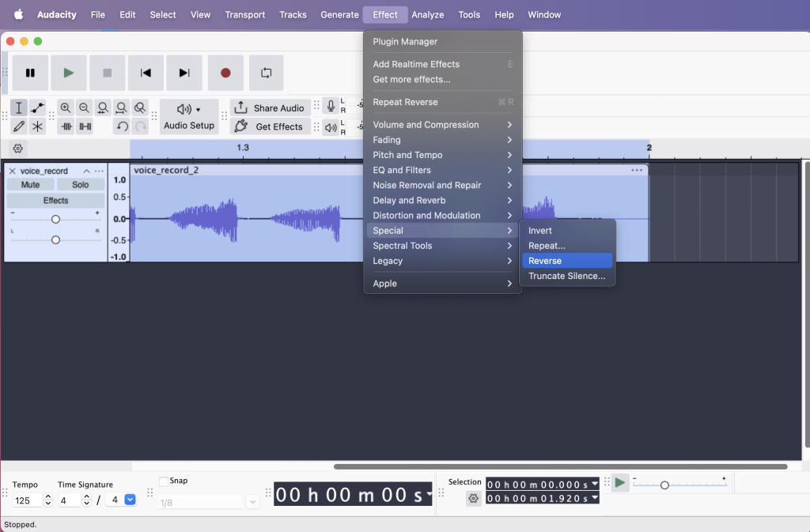The height and width of the screenshot is (532, 810).
Task: Toggle the Loop playback button
Action: pyautogui.click(x=267, y=73)
